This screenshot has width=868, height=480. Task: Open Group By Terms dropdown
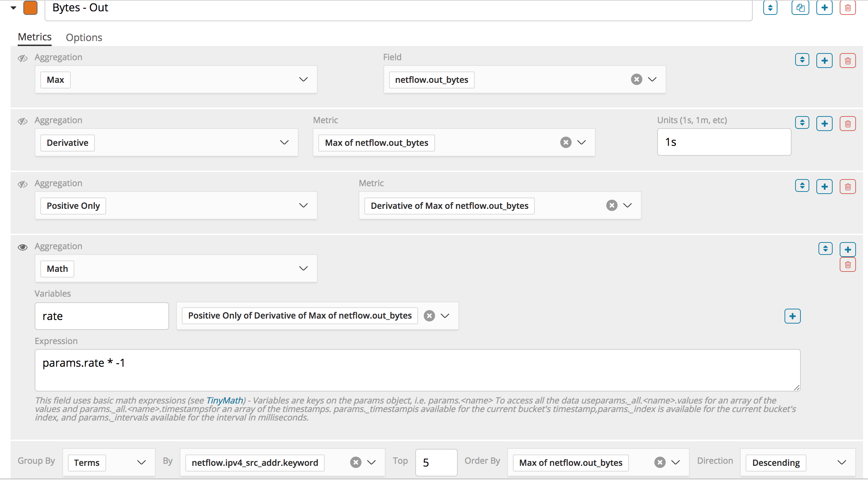click(141, 462)
